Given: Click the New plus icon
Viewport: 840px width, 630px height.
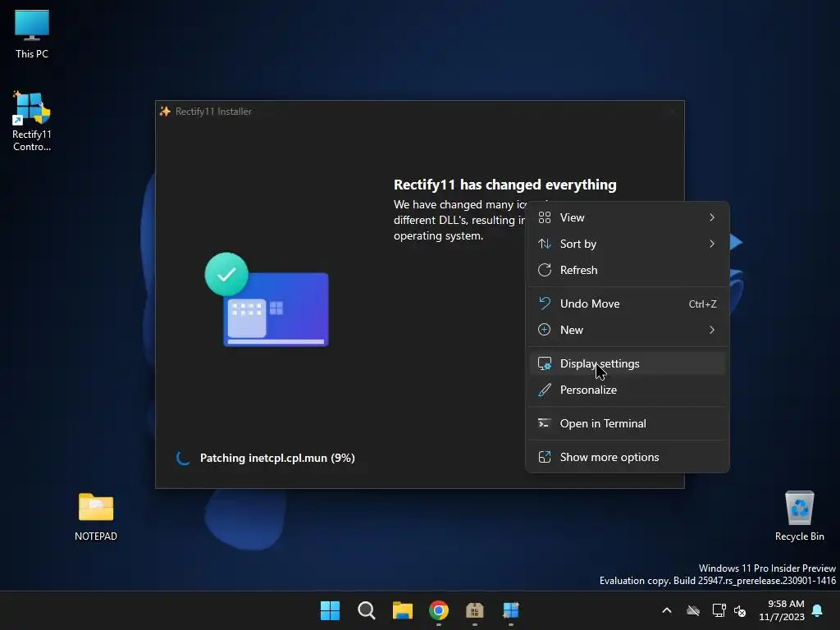Looking at the screenshot, I should 545,330.
